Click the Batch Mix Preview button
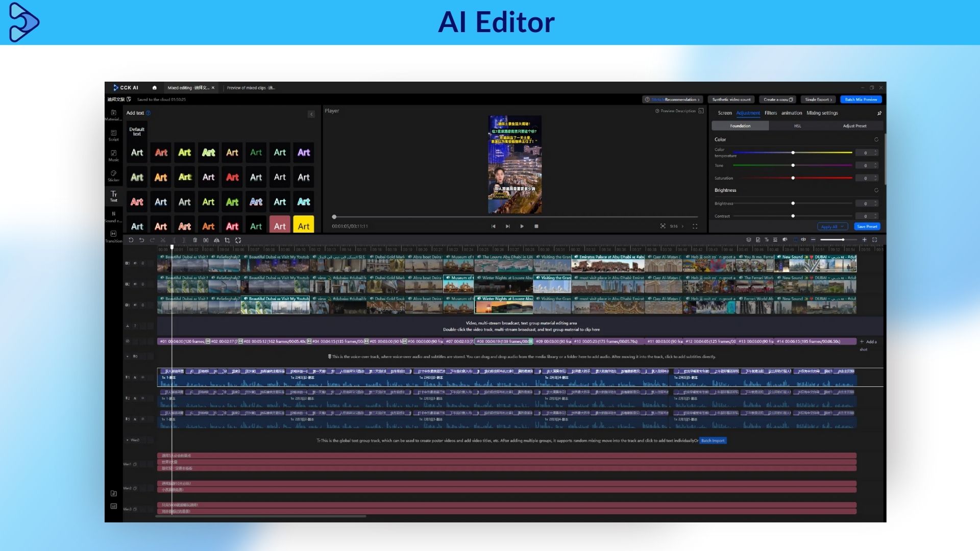This screenshot has height=551, width=980. pos(861,99)
